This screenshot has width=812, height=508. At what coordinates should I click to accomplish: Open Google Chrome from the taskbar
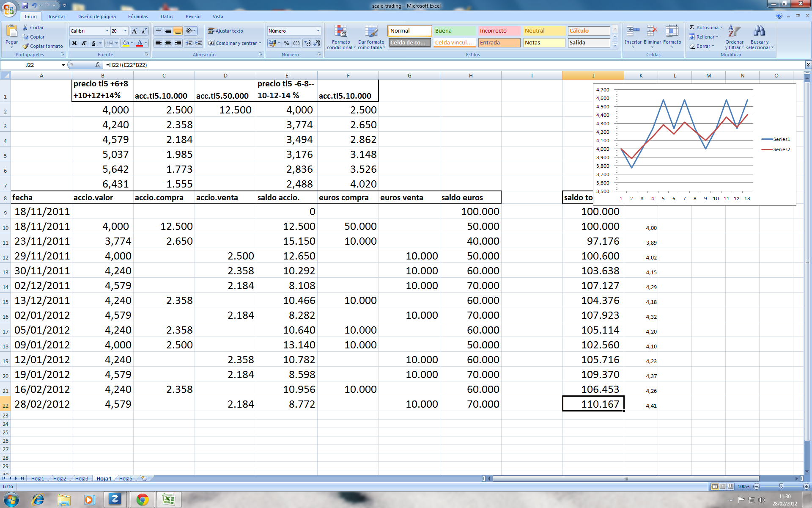142,500
